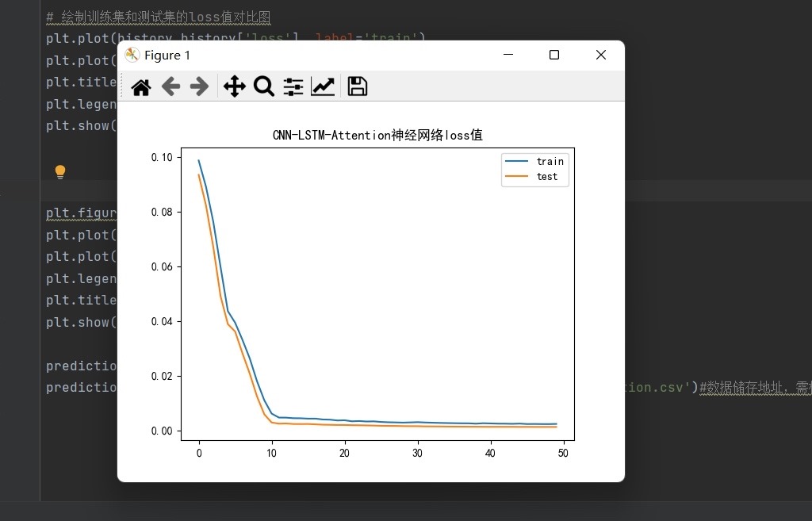Go back to previous view arrow

pyautogui.click(x=171, y=86)
